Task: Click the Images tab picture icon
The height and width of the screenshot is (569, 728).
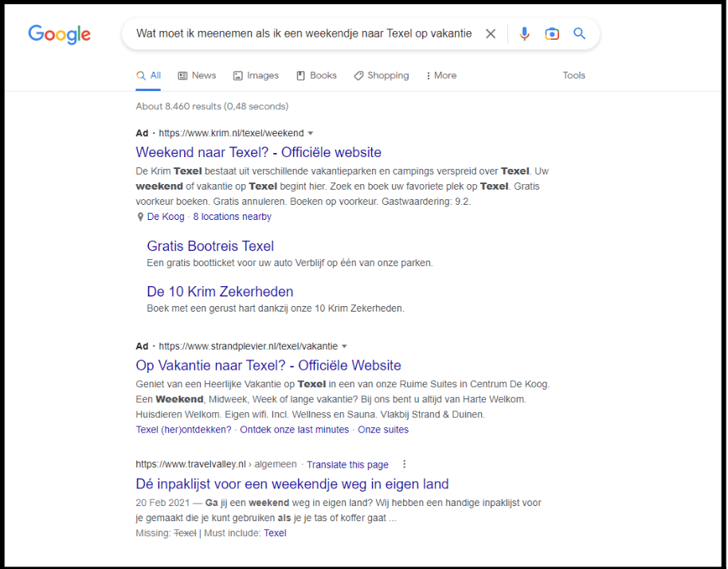Action: (237, 76)
